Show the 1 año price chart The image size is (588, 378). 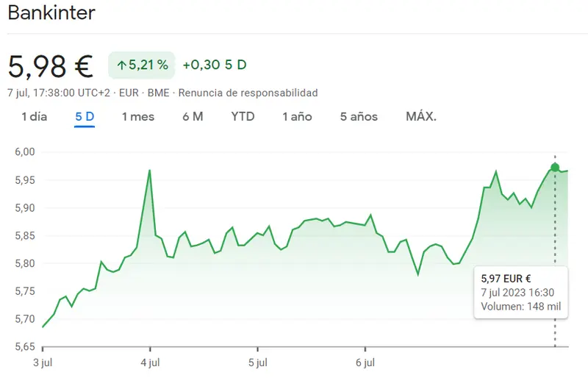point(297,117)
